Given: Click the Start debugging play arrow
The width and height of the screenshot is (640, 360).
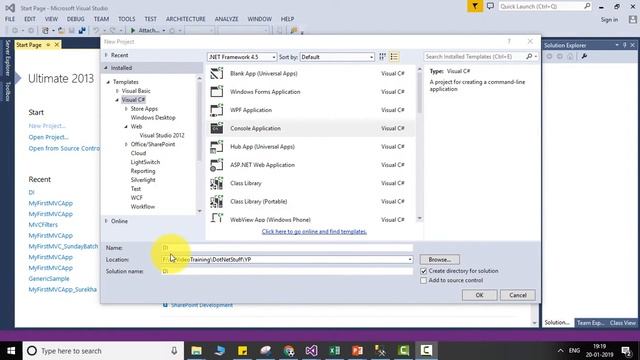Looking at the screenshot, I should [x=133, y=30].
